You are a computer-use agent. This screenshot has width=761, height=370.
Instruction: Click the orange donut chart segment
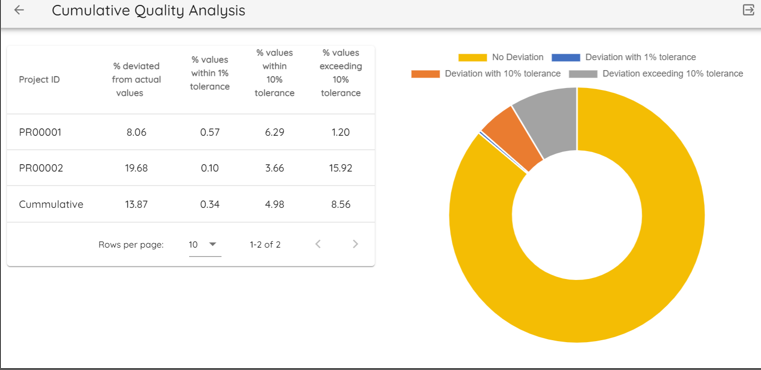click(514, 138)
